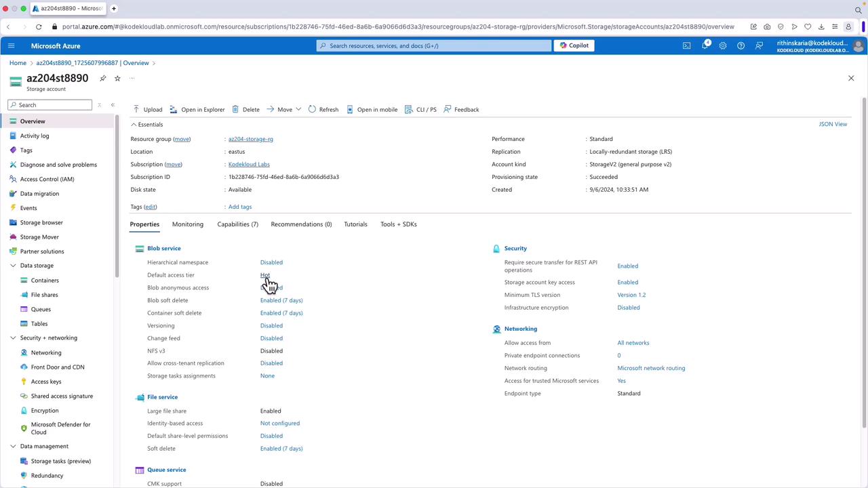Open Access keys
Viewport: 868px width, 488px height.
(46, 382)
